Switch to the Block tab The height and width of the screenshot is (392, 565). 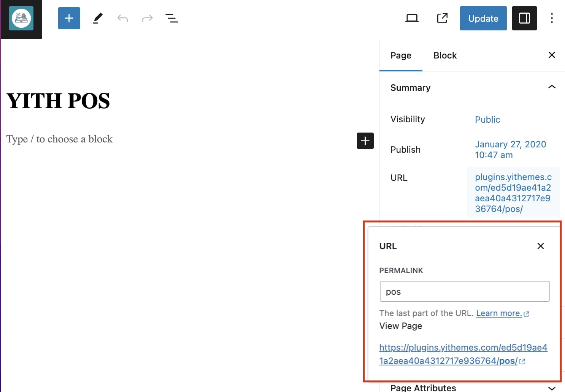coord(445,55)
